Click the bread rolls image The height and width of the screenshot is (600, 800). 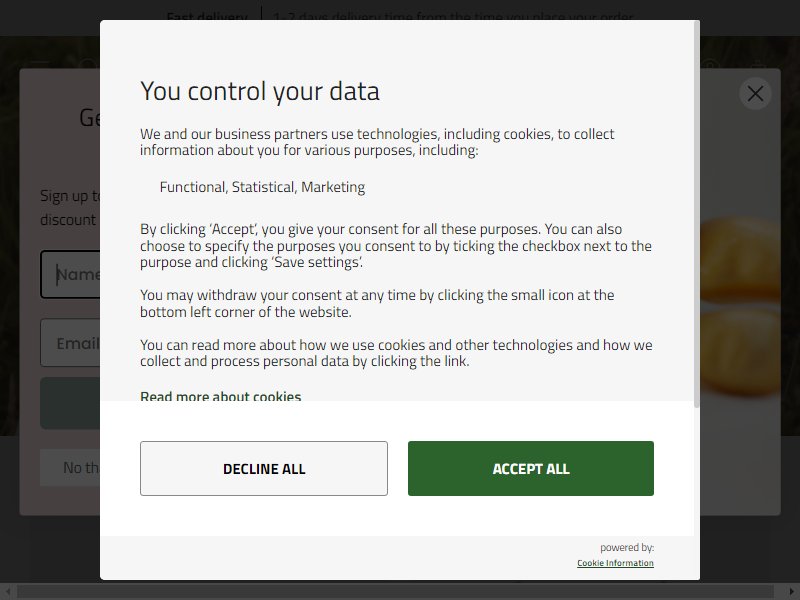[740, 306]
